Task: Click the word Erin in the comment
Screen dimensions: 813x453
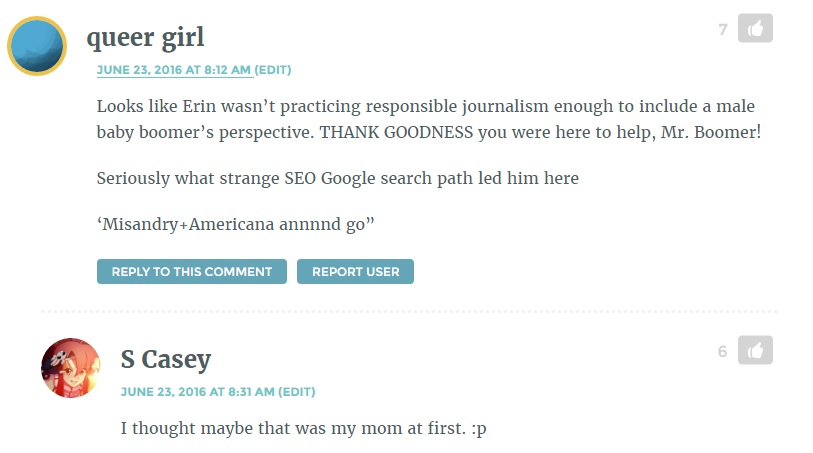Action: click(199, 106)
